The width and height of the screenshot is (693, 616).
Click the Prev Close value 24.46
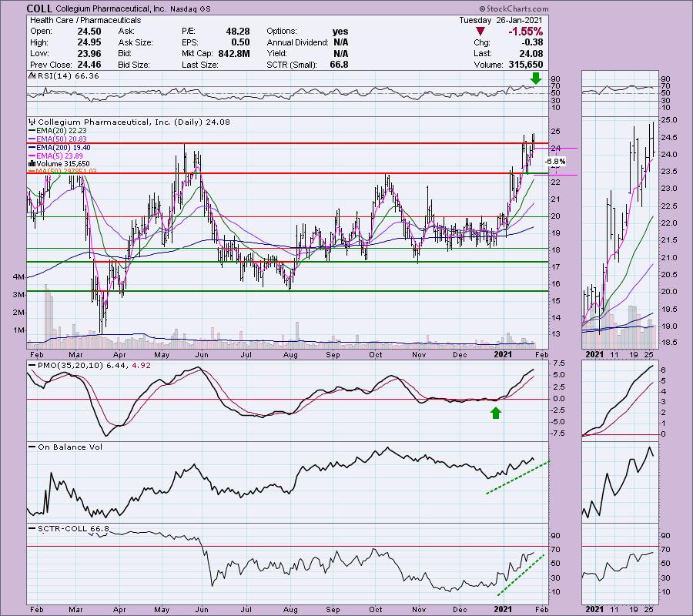click(90, 65)
